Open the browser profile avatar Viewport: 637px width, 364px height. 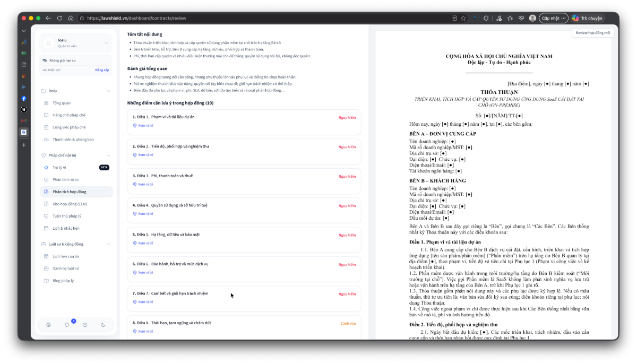coord(532,18)
